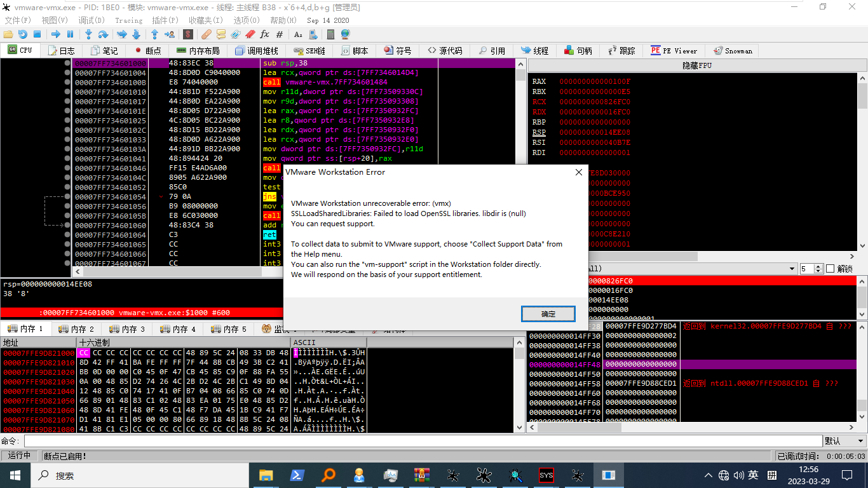The height and width of the screenshot is (488, 868).
Task: Start trace into with the toolbar icon
Action: 121,34
